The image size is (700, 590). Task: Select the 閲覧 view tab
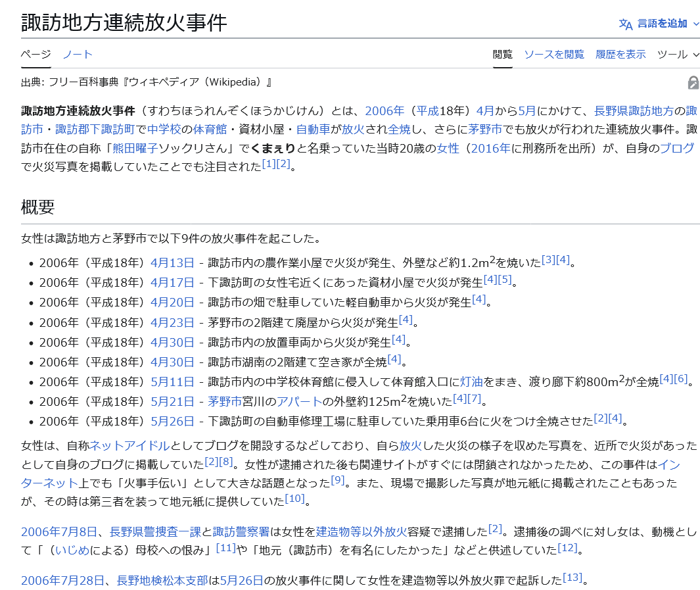503,55
